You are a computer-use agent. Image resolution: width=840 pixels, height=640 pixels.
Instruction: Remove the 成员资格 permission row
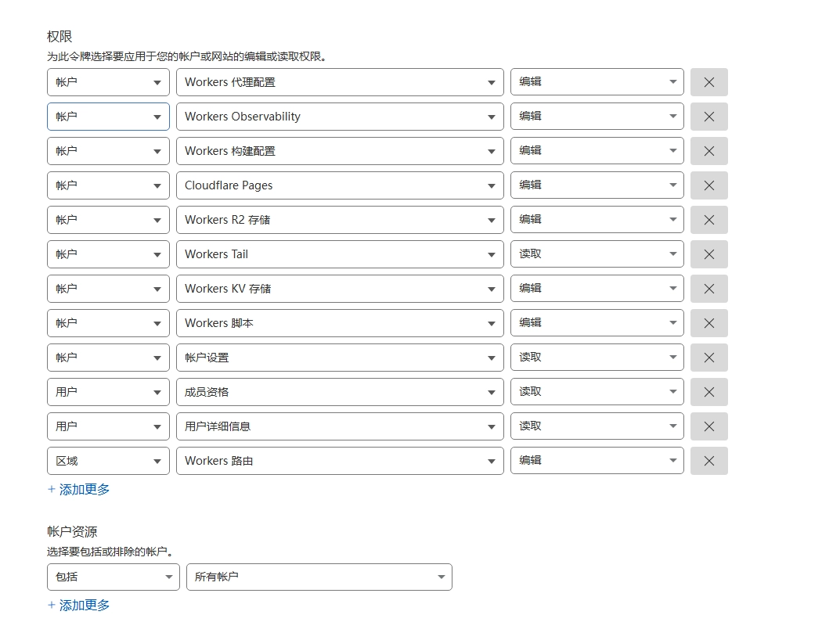[x=708, y=392]
